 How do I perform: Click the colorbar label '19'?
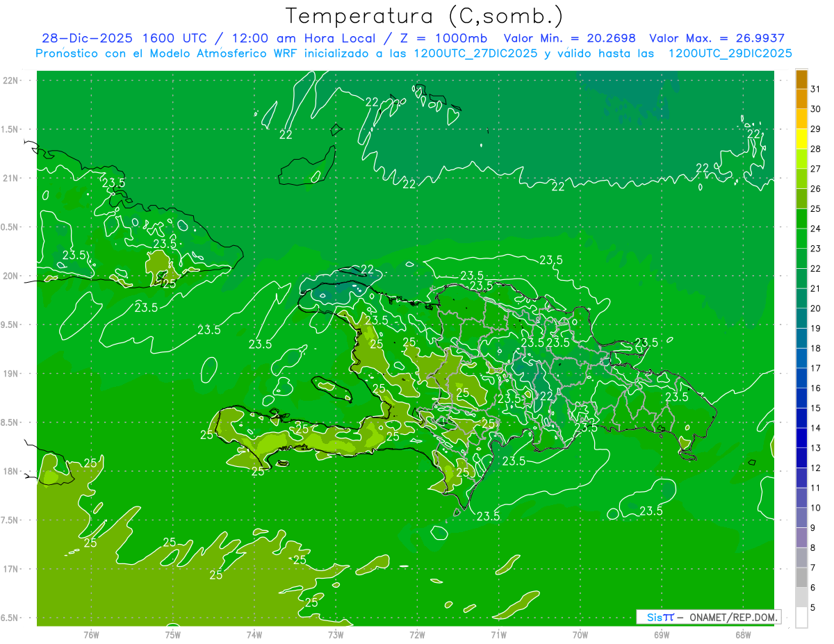816,328
